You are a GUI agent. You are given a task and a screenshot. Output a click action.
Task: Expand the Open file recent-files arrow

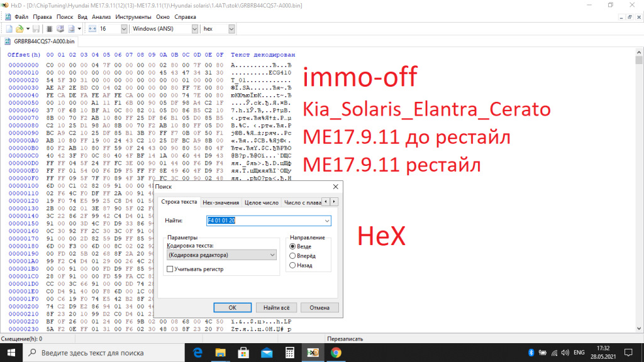pyautogui.click(x=28, y=29)
